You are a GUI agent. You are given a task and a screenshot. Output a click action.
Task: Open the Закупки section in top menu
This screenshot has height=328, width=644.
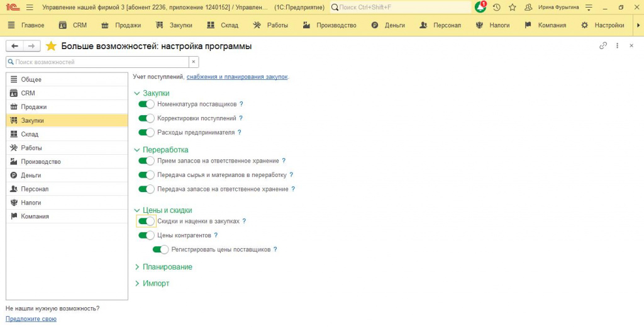tap(174, 25)
